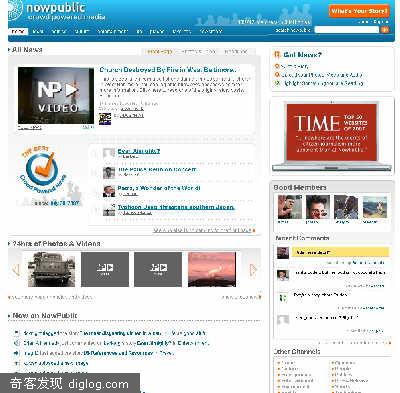This screenshot has width=400, height=393.
Task: Open the third item in the Now on NowPublic list
Action: pos(99,353)
